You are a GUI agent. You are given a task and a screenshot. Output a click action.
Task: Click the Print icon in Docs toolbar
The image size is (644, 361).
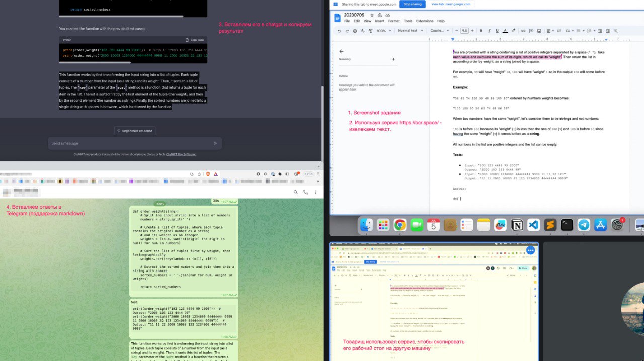355,31
